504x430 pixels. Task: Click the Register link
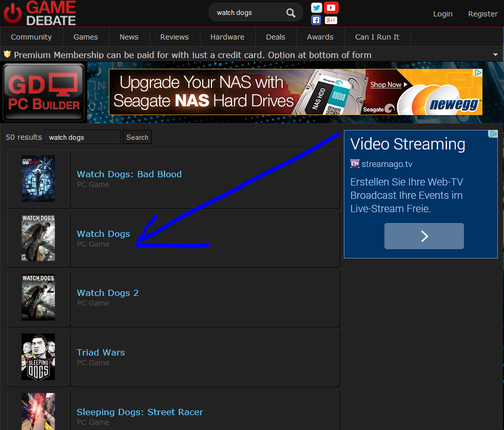(x=482, y=14)
